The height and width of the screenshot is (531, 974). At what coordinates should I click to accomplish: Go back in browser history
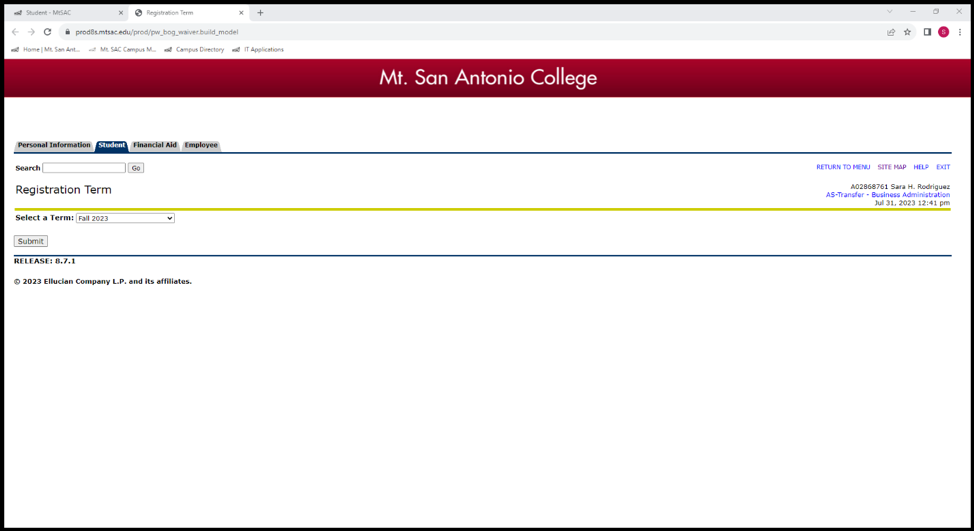click(15, 32)
